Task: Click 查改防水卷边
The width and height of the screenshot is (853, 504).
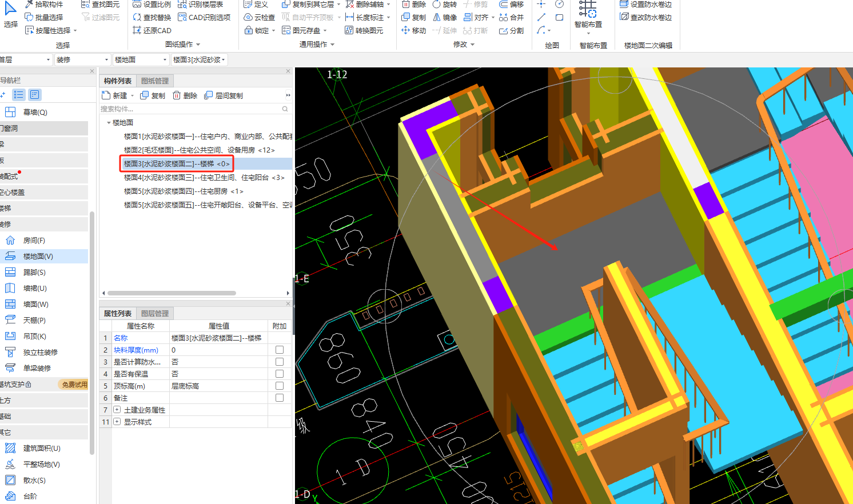Action: coord(645,17)
